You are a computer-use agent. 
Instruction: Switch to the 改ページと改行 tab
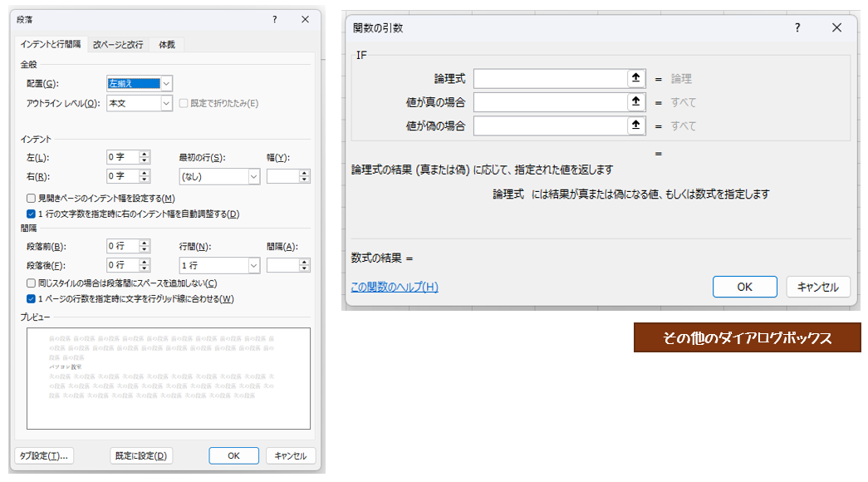(118, 45)
